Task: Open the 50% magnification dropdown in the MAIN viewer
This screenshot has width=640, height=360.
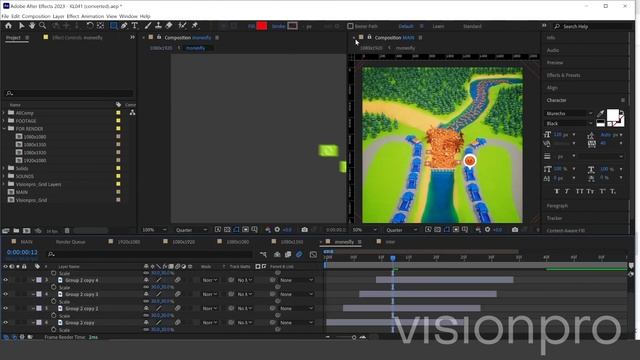Action: pyautogui.click(x=364, y=230)
